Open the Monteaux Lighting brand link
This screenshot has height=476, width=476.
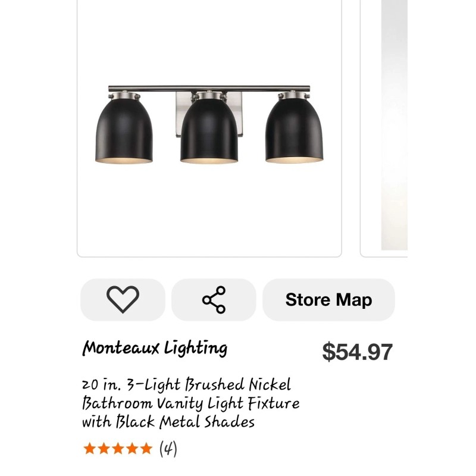[x=155, y=348]
